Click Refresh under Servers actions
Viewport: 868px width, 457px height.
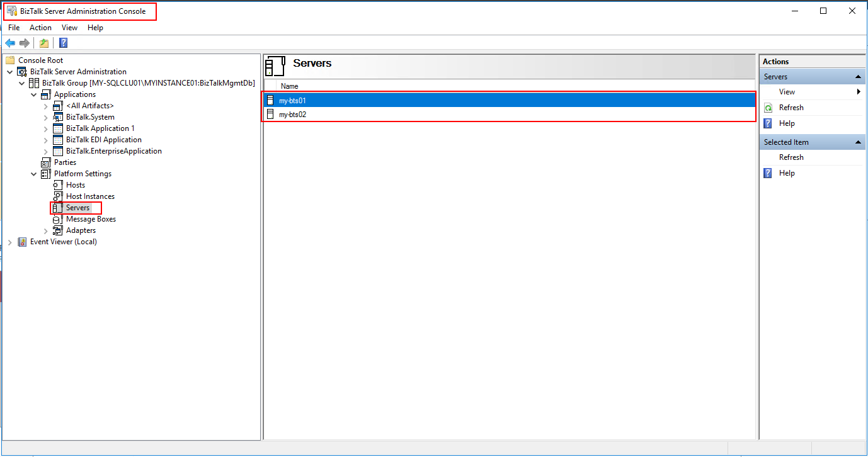pyautogui.click(x=791, y=108)
